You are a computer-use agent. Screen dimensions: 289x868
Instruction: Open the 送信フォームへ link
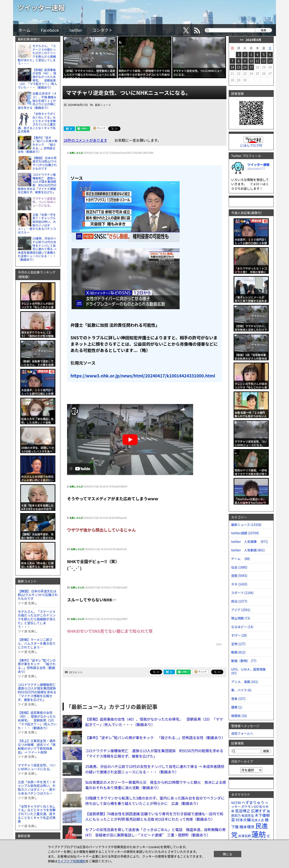(242, 733)
